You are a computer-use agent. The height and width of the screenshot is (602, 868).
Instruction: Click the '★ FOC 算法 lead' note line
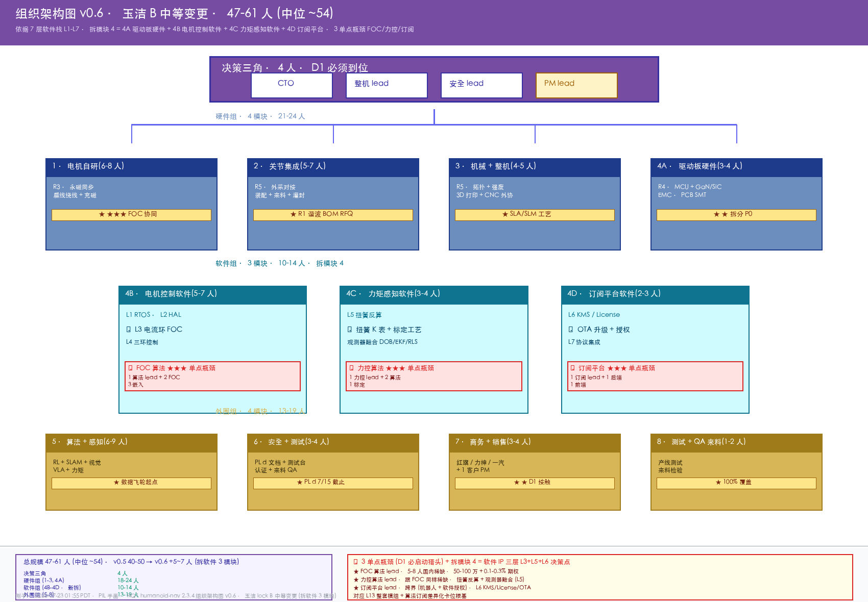point(436,571)
